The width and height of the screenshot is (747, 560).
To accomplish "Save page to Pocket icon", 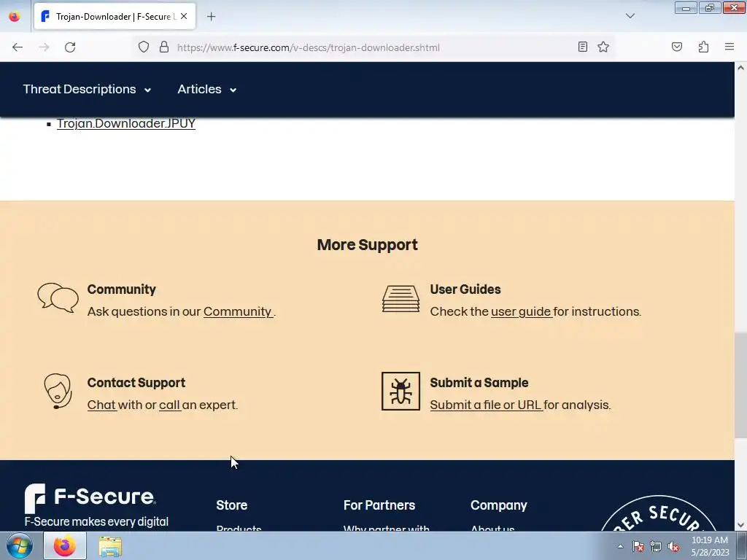I will click(x=676, y=47).
